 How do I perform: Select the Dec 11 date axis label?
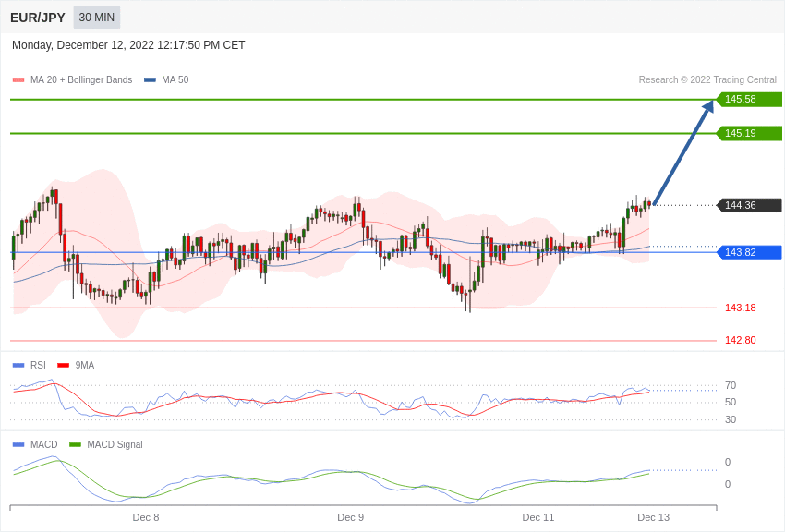(x=538, y=517)
